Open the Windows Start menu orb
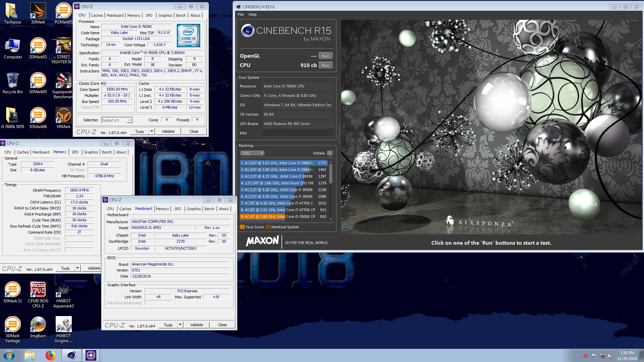The image size is (644, 362). click(x=9, y=355)
